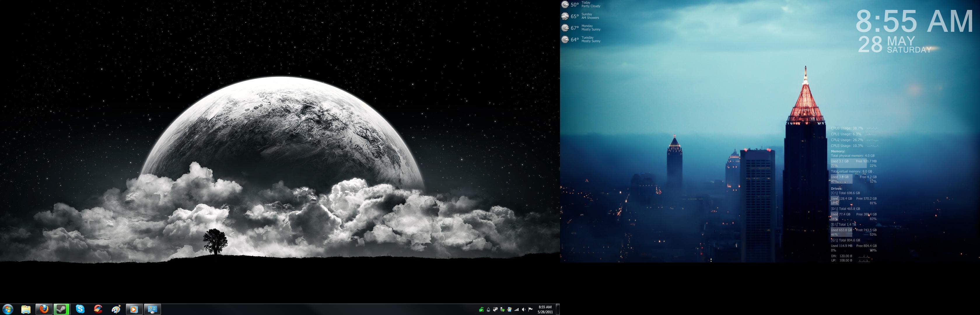Click the "CPU0 Usage: 38.7%" line
Image resolution: width=980 pixels, height=315 pixels.
847,128
